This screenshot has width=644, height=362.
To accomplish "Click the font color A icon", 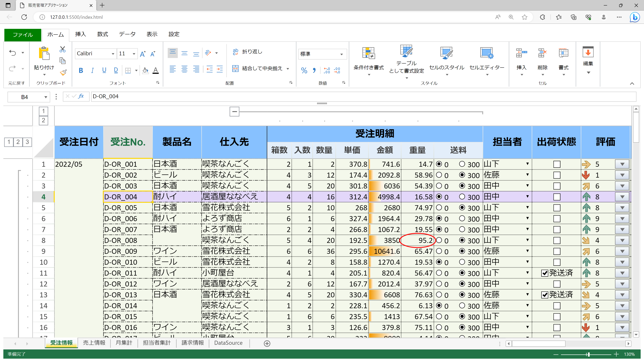I will click(155, 70).
